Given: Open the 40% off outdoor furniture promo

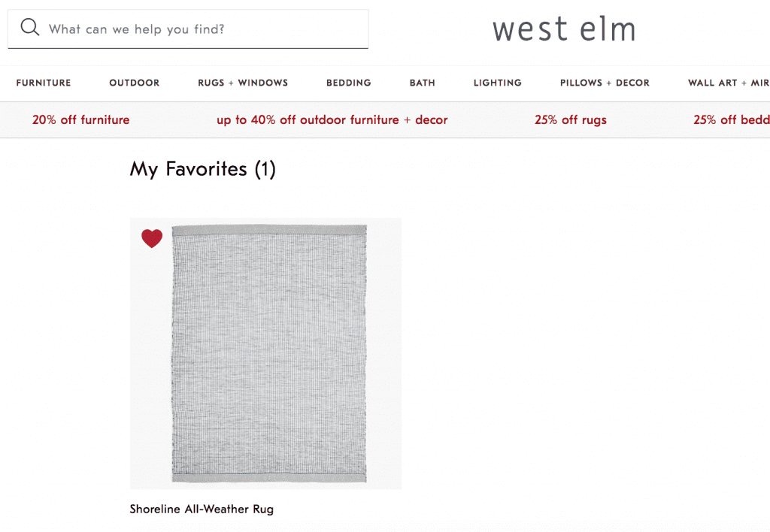Looking at the screenshot, I should (332, 119).
